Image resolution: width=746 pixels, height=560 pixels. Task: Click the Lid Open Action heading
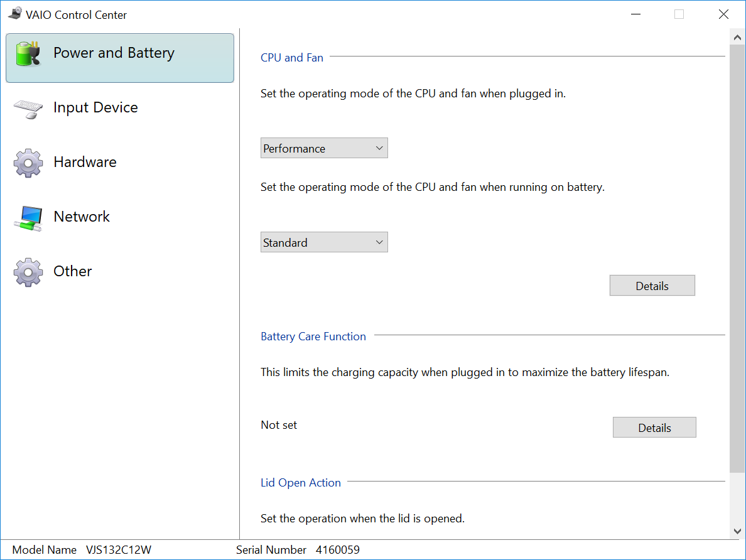301,483
